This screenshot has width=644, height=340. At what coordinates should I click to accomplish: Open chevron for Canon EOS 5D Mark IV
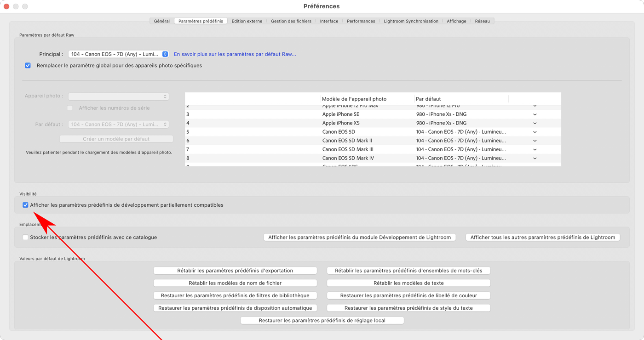(x=535, y=158)
